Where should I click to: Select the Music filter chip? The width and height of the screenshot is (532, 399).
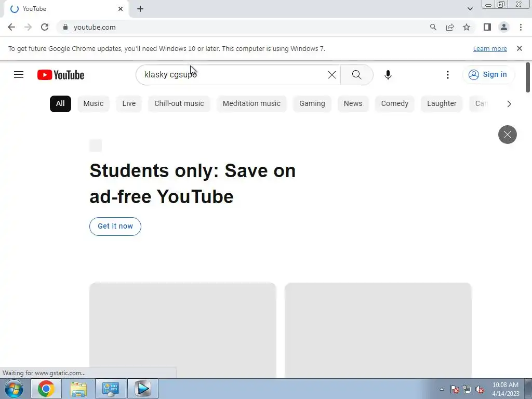pos(94,104)
